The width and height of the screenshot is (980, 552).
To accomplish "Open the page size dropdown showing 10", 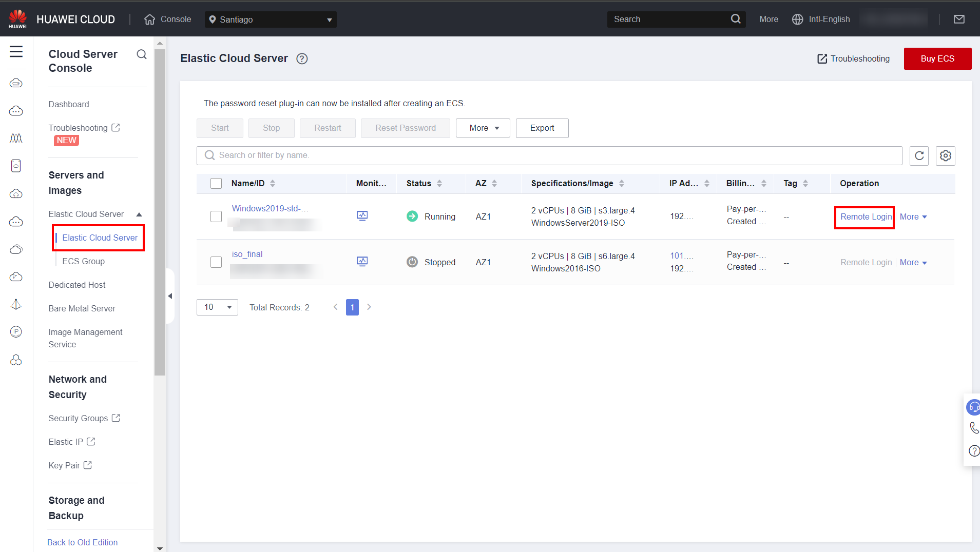I will pos(217,307).
